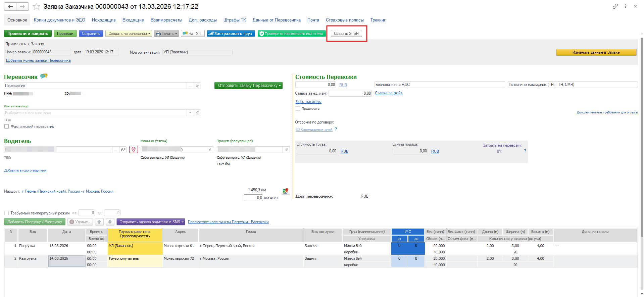Go back with the left arrow button
This screenshot has width=644, height=297.
[x=10, y=6]
